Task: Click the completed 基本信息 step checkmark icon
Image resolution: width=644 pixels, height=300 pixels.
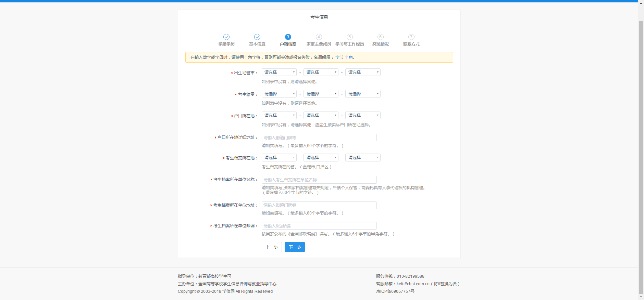Action: pos(257,37)
